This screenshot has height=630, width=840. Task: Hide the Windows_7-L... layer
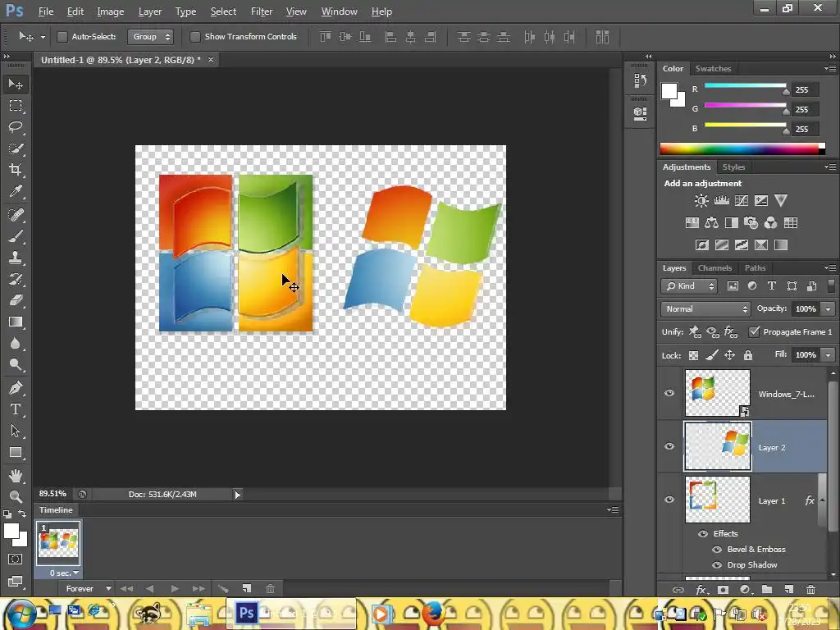669,393
